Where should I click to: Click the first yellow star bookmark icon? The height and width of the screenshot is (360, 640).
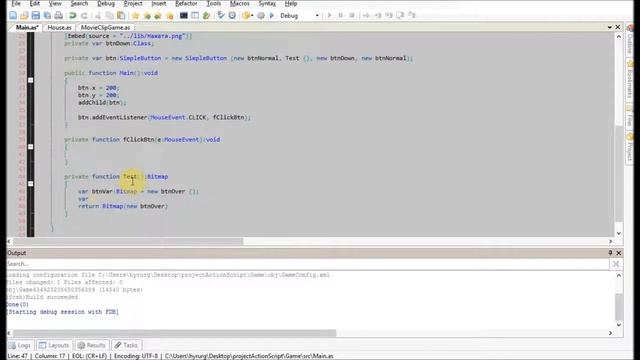[135, 16]
